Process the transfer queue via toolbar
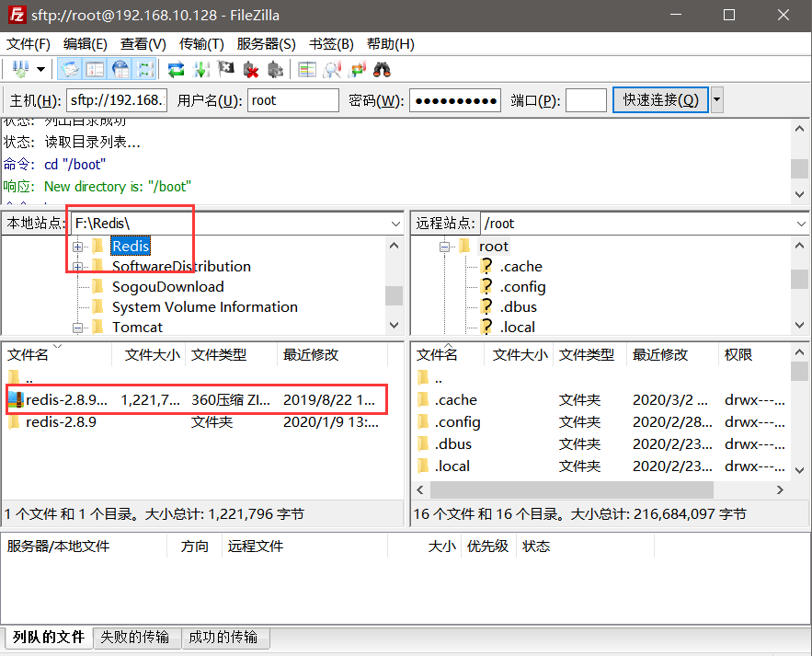 pyautogui.click(x=200, y=69)
